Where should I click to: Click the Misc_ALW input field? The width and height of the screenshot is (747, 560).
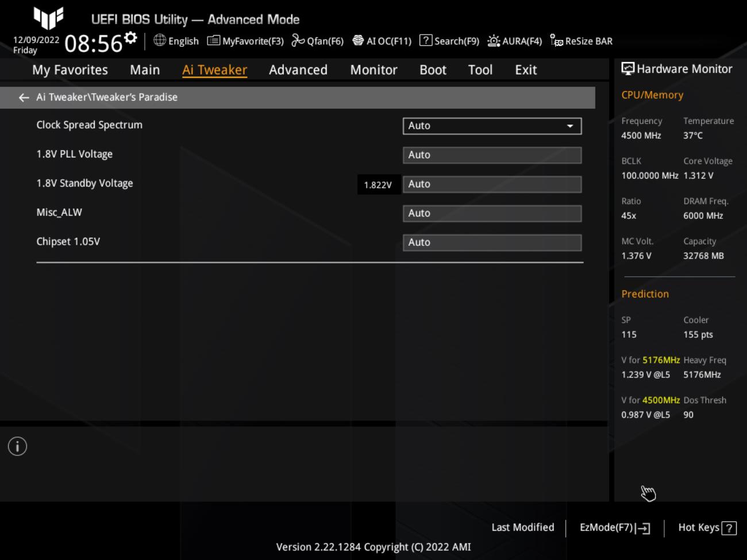pos(492,213)
